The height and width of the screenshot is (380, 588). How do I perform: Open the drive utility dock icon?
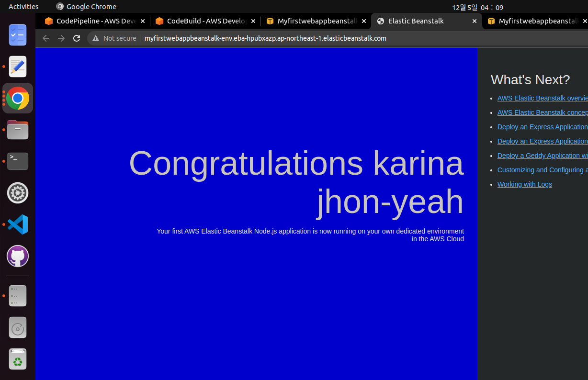18,296
